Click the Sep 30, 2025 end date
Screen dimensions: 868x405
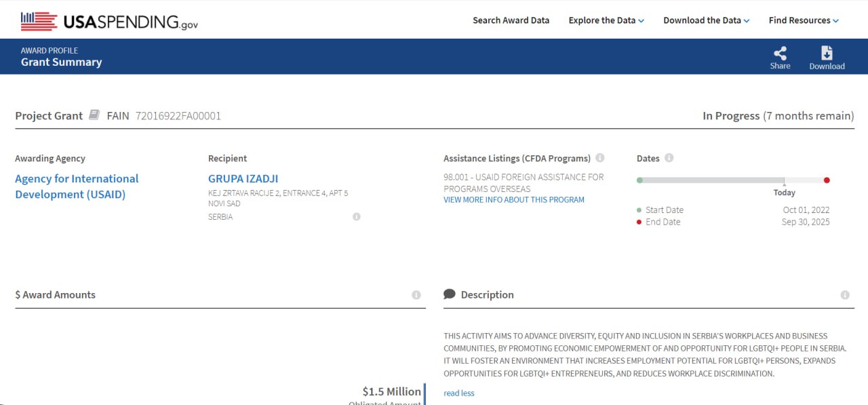point(805,223)
